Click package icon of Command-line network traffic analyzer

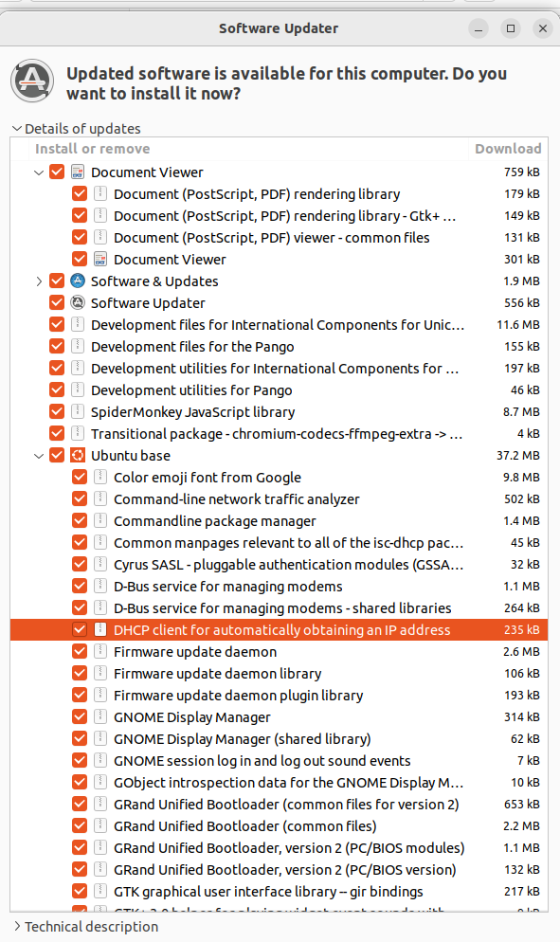coord(100,498)
